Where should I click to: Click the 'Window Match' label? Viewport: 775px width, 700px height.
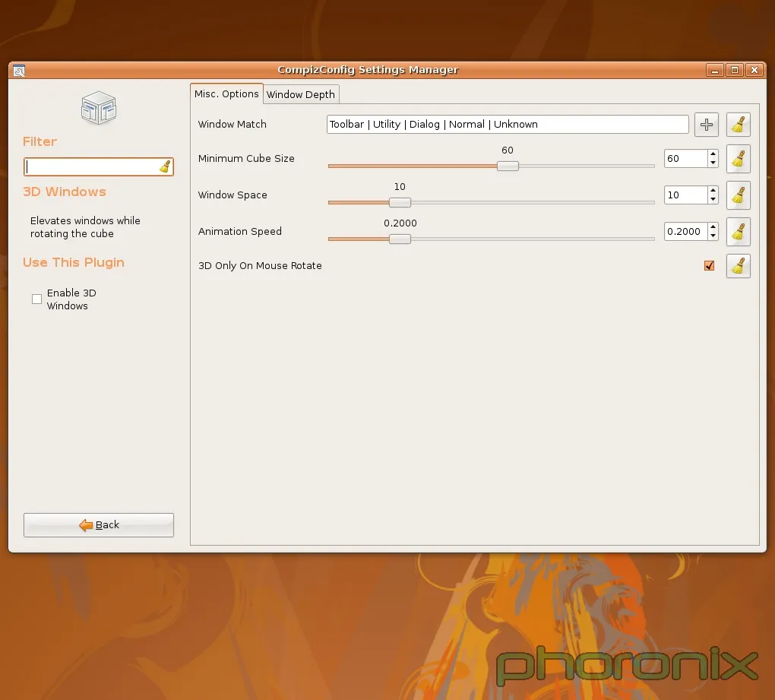click(232, 125)
